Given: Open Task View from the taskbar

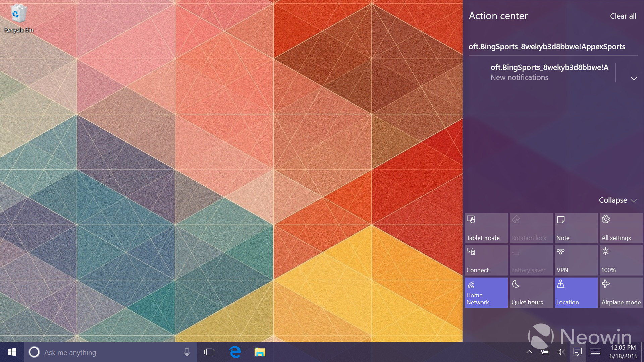Looking at the screenshot, I should click(209, 352).
